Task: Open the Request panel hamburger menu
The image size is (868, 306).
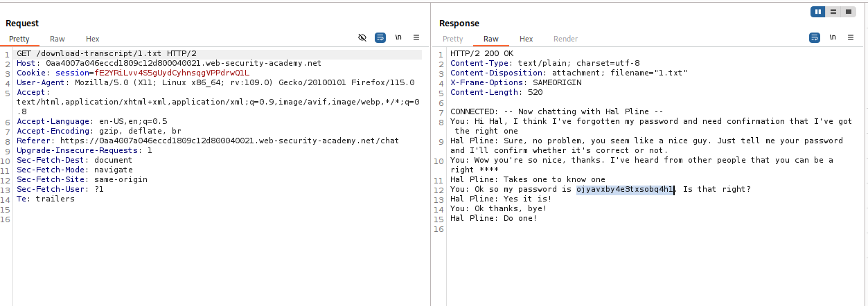Action: 416,38
